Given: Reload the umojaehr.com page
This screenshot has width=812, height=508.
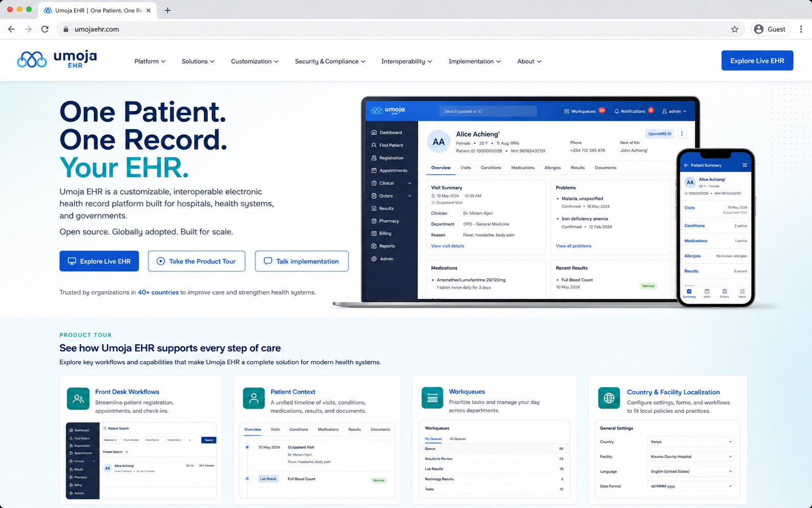Looking at the screenshot, I should click(45, 29).
